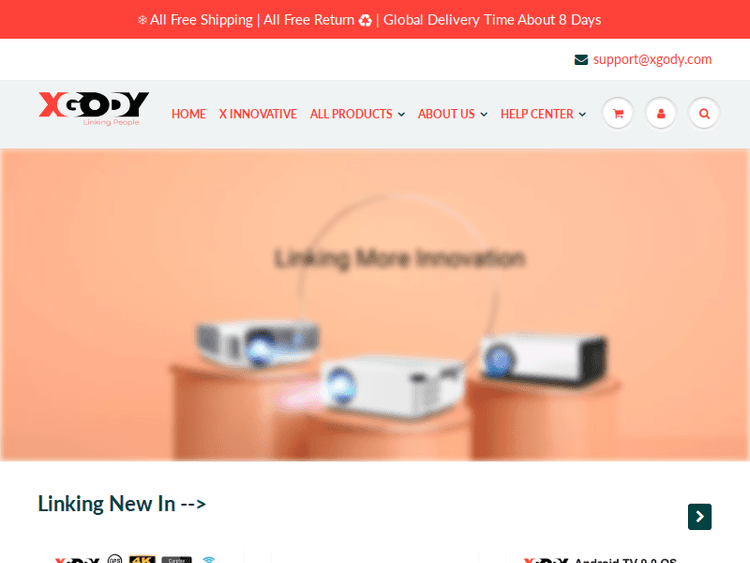750x563 pixels.
Task: Click the free shipping announcement banner
Action: [375, 19]
